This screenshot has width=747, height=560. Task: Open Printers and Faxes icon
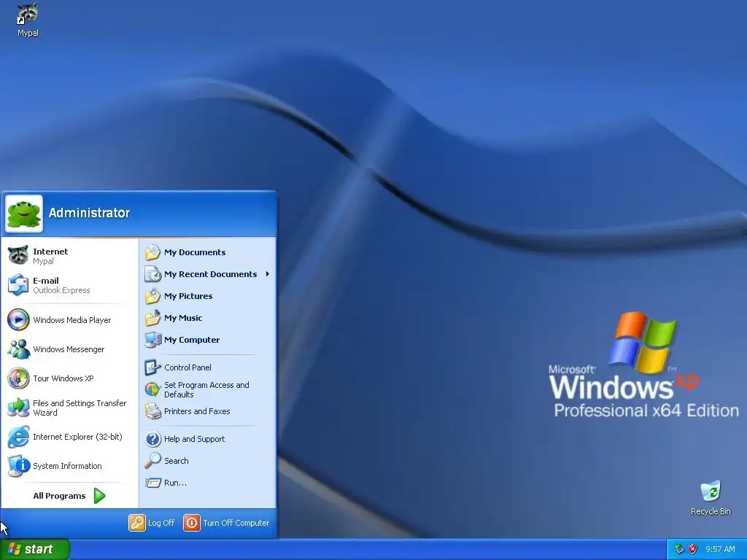(153, 411)
